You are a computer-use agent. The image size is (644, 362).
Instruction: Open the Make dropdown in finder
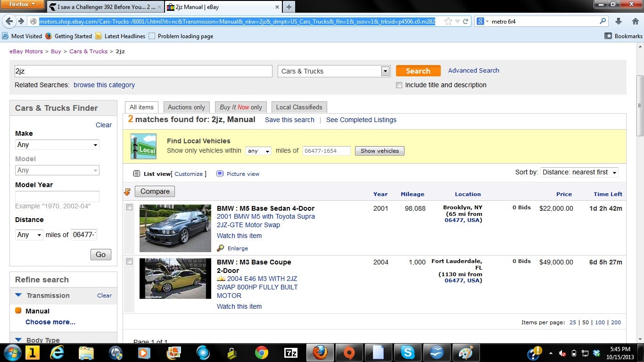pos(57,145)
